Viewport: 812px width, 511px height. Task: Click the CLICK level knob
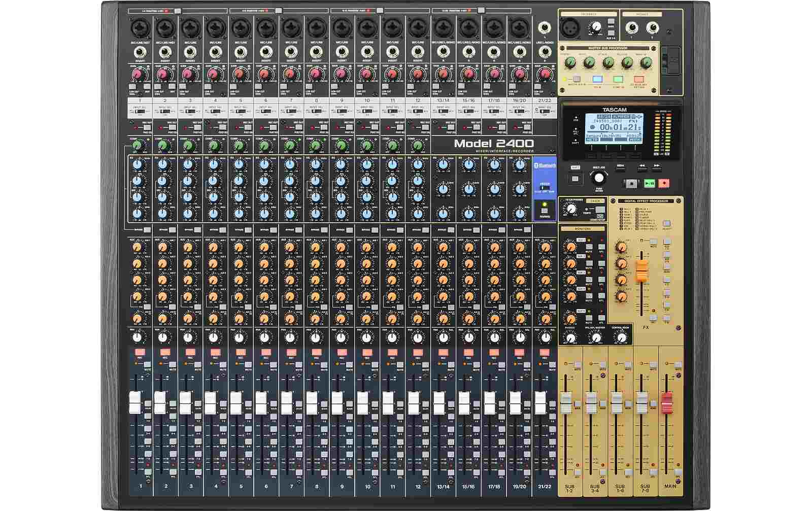point(571,209)
